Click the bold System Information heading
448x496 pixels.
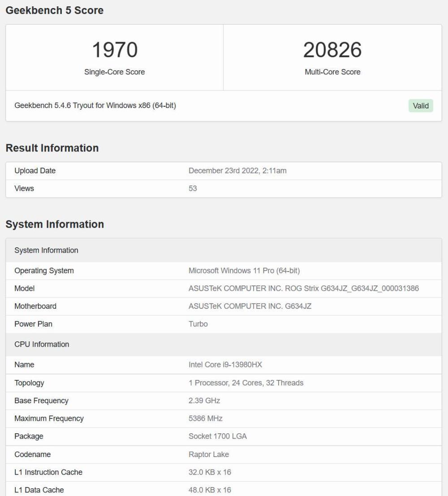(x=55, y=224)
